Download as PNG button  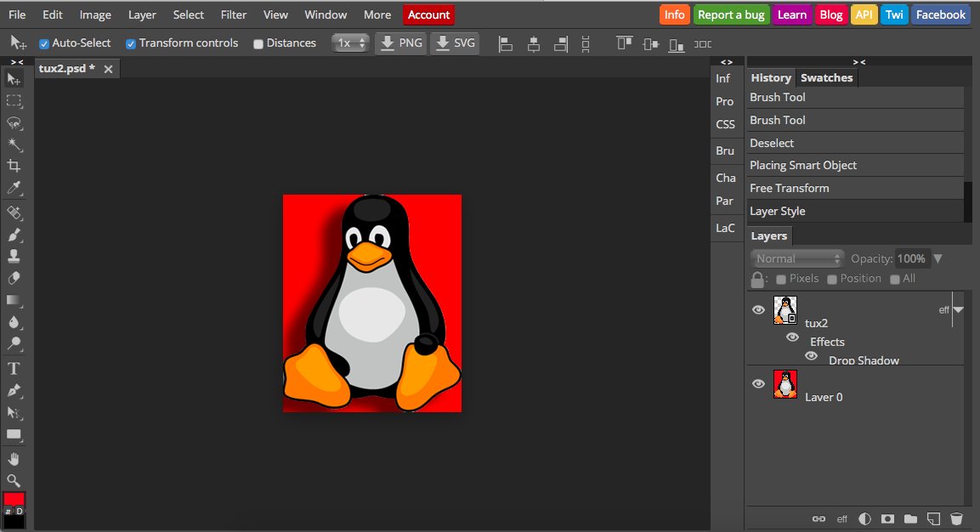(x=400, y=43)
